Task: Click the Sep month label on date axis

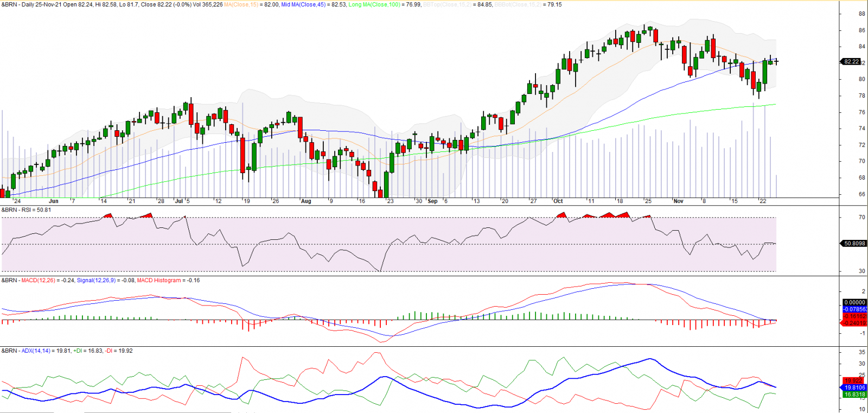Action: tap(432, 201)
